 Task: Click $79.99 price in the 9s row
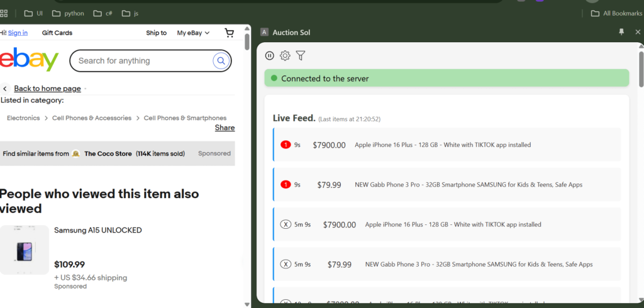point(329,185)
